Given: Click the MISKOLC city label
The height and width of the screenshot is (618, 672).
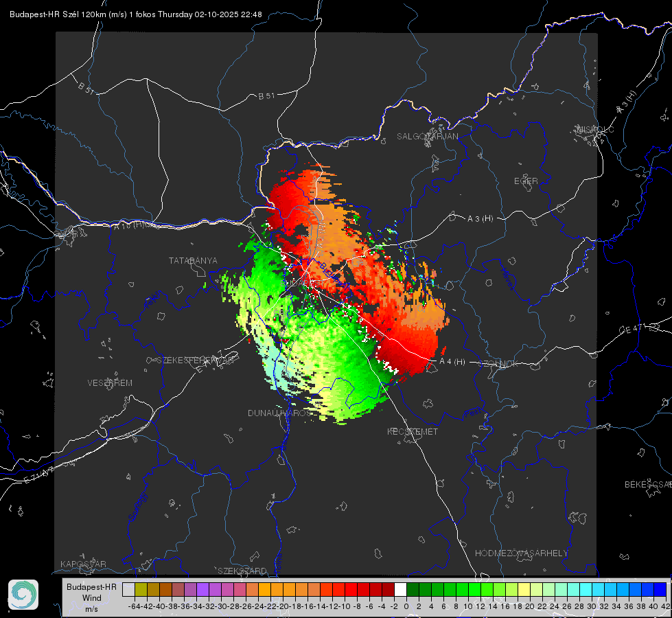Looking at the screenshot, I should 595,130.
